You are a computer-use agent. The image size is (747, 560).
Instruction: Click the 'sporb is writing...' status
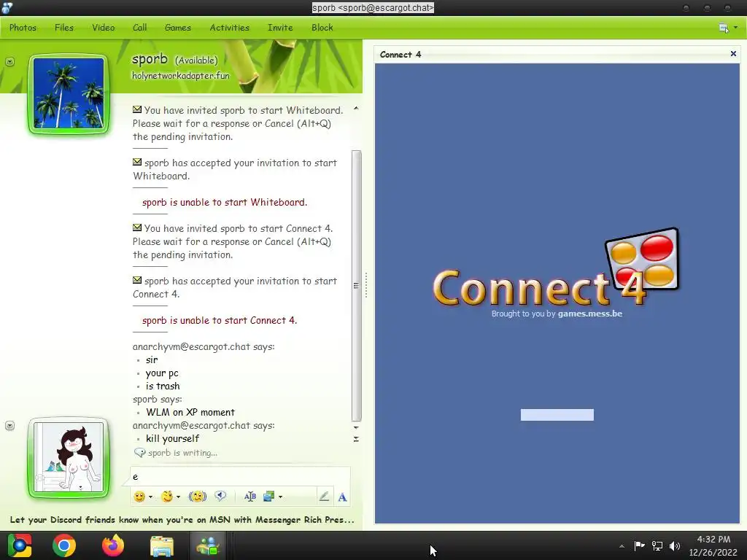pos(182,453)
